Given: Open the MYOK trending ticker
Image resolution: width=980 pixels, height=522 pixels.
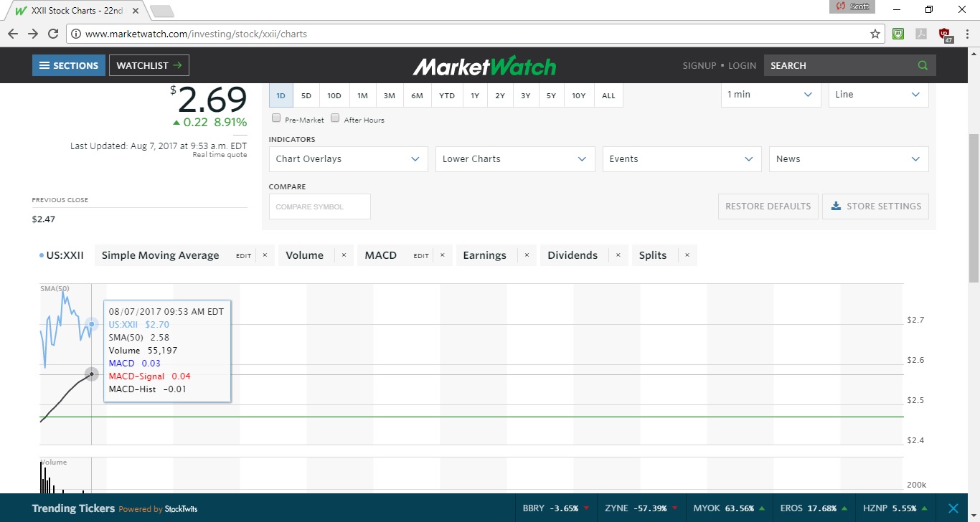Looking at the screenshot, I should pyautogui.click(x=729, y=508).
